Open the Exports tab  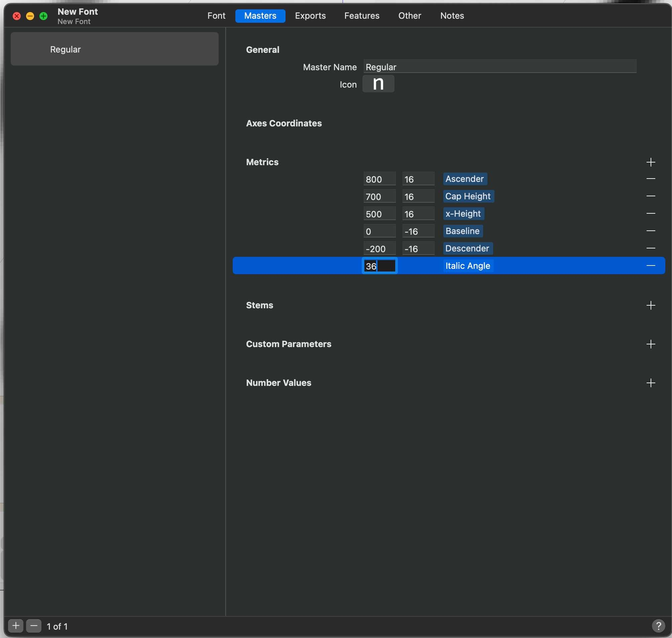(310, 16)
